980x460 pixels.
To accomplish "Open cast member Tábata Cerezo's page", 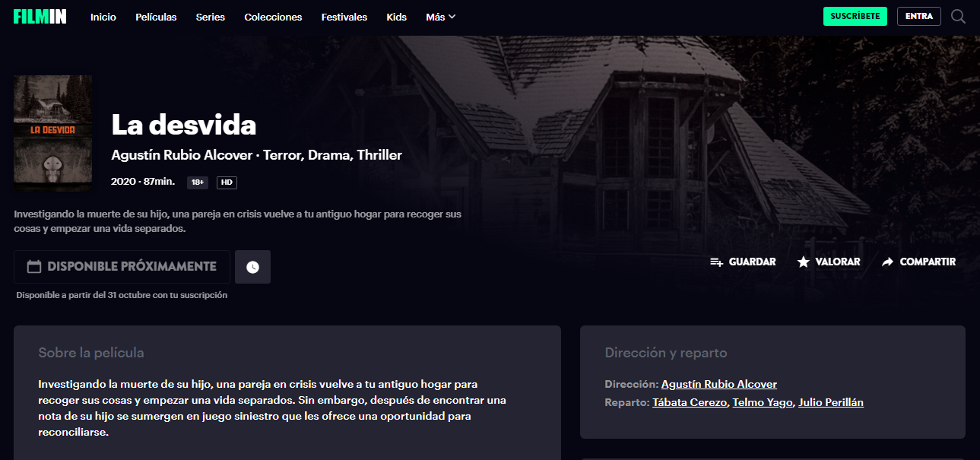I will pos(690,402).
